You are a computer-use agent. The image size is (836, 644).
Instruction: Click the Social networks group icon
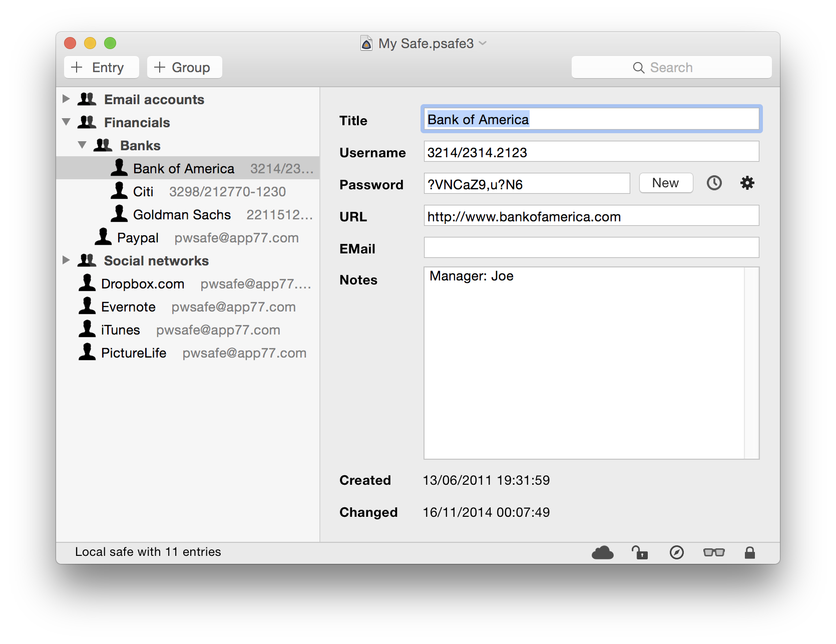click(x=87, y=260)
